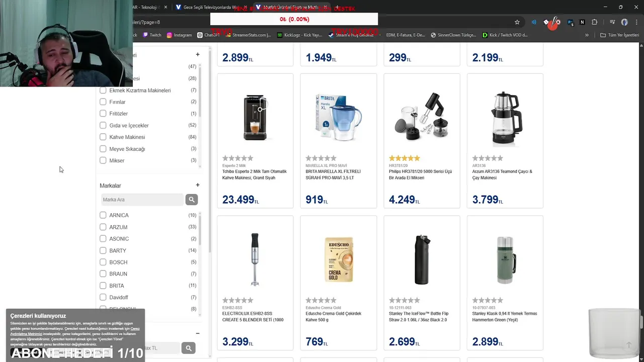Check the BRAUN brand filter
644x362 pixels.
(x=103, y=274)
